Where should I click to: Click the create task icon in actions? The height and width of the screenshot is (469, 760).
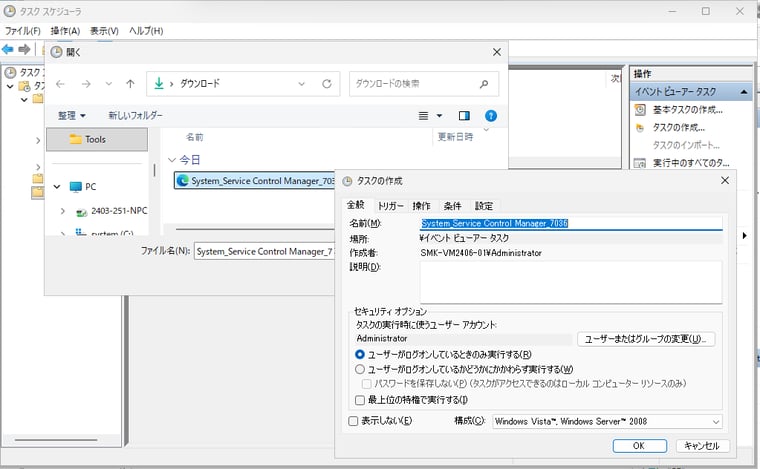point(640,128)
